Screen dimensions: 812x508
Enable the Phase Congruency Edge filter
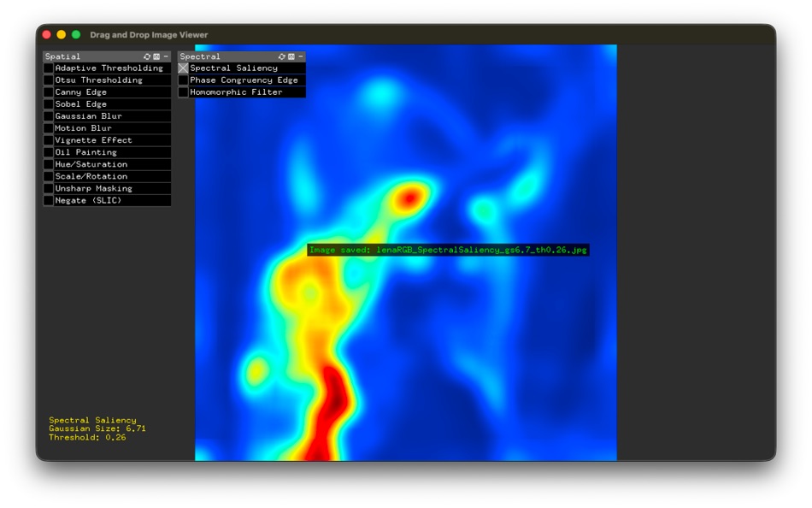(x=182, y=80)
